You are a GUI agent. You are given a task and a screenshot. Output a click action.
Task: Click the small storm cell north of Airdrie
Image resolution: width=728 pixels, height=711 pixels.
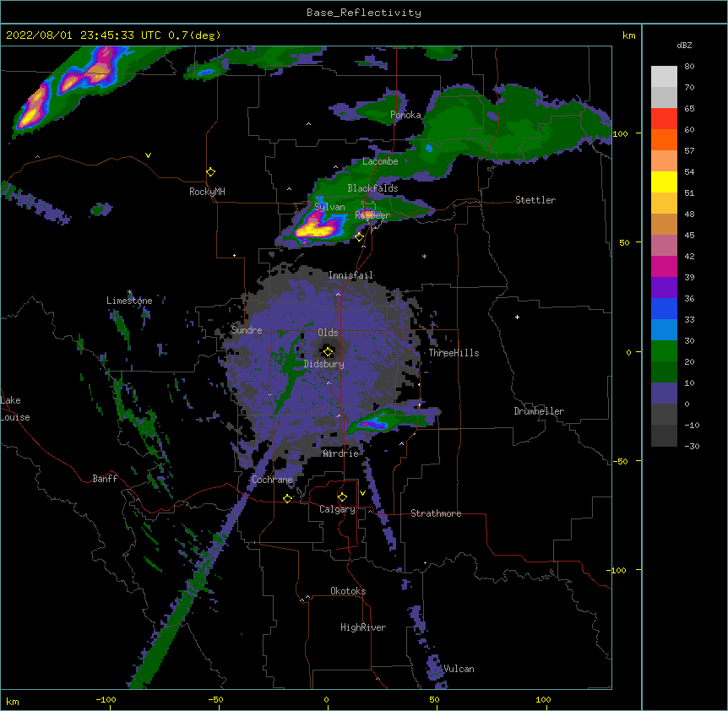click(x=374, y=424)
